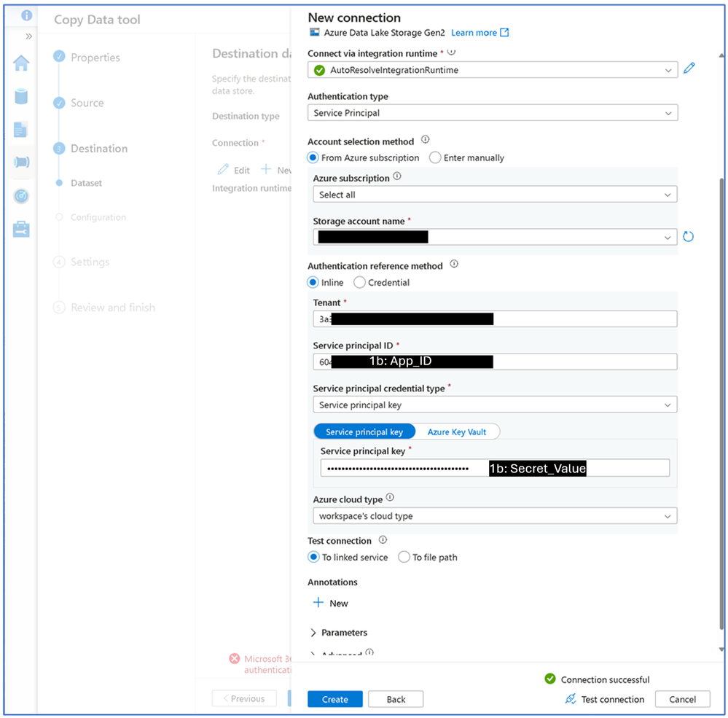Open the Authentication type dropdown
Viewport: 728px width, 718px height.
click(x=493, y=113)
